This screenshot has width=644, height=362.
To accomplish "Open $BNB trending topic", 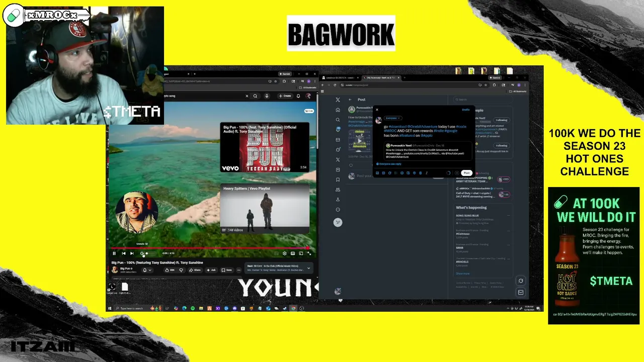I will click(x=460, y=248).
